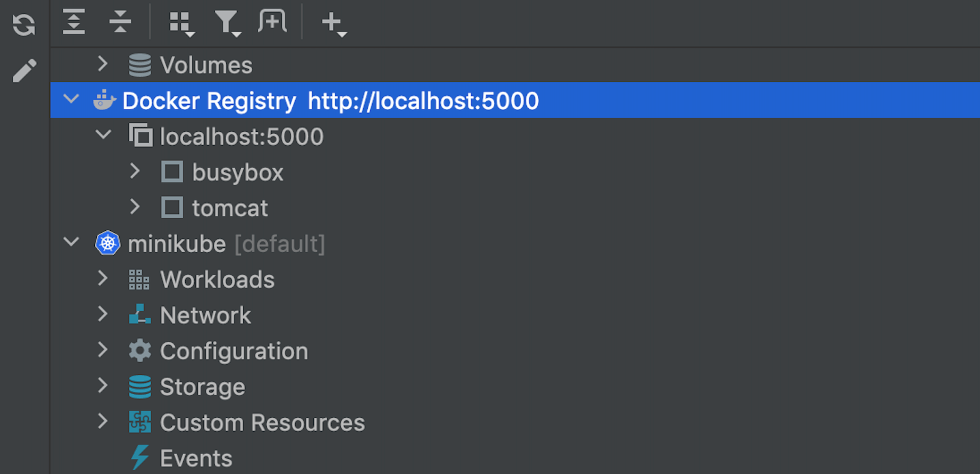Open the Filter options funnel icon

click(227, 24)
